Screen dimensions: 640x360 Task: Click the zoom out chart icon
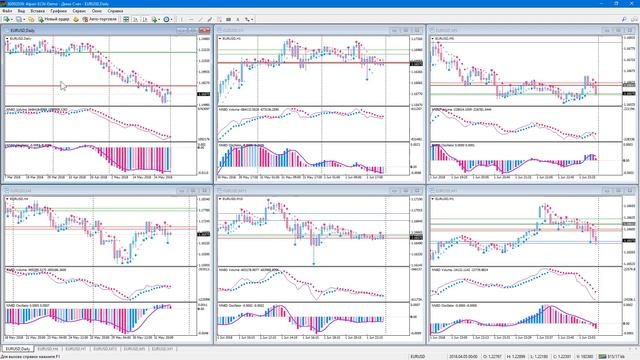pos(145,19)
